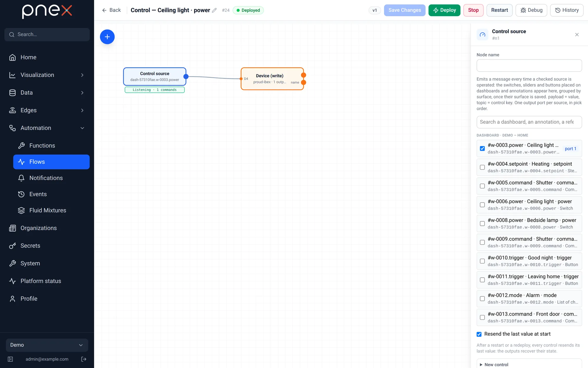The height and width of the screenshot is (368, 588).
Task: Click the Control source gauge icon
Action: click(x=482, y=35)
